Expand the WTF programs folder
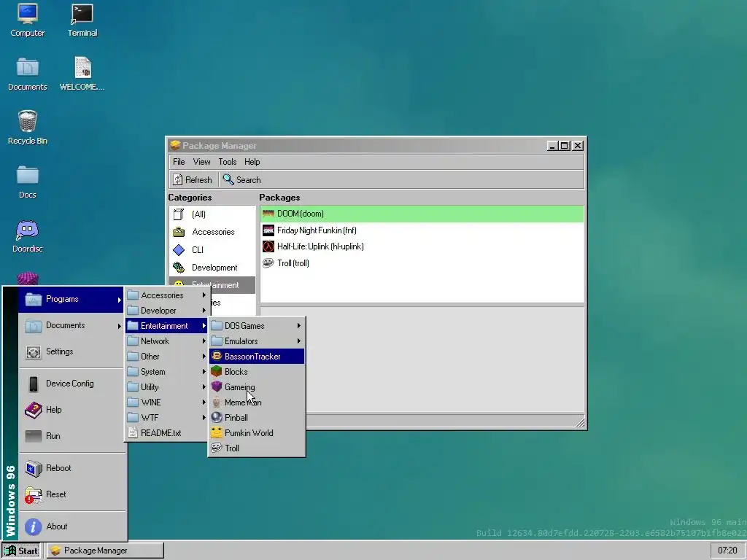 click(x=167, y=418)
